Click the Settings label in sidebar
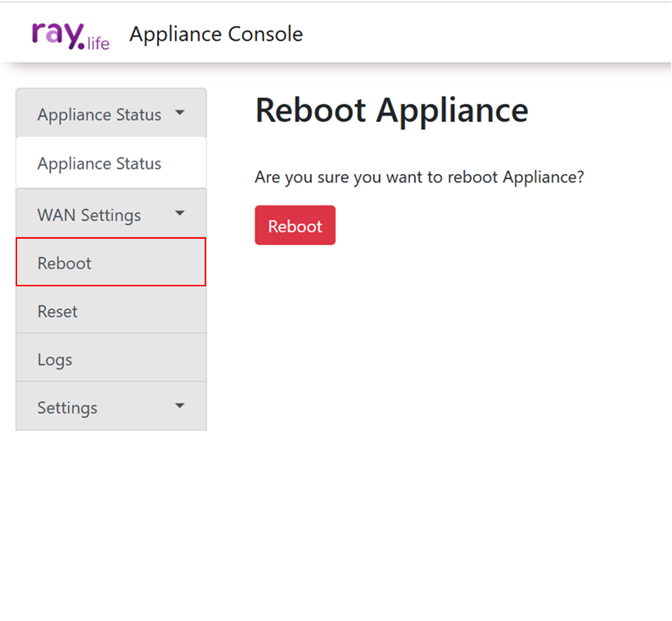Screen dimensions: 672x621 (x=67, y=408)
